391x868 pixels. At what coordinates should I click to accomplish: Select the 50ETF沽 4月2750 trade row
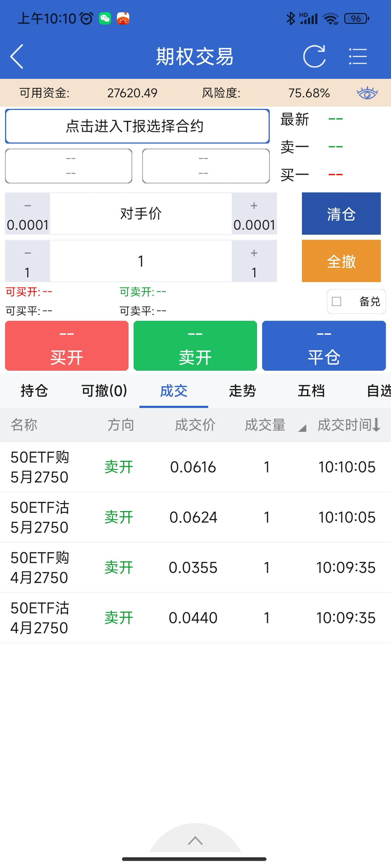pyautogui.click(x=195, y=618)
